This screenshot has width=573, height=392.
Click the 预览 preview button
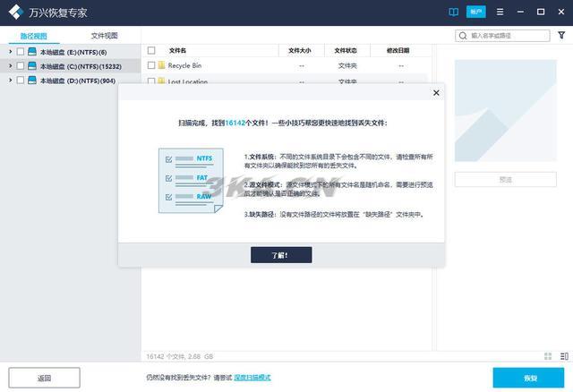[x=505, y=180]
